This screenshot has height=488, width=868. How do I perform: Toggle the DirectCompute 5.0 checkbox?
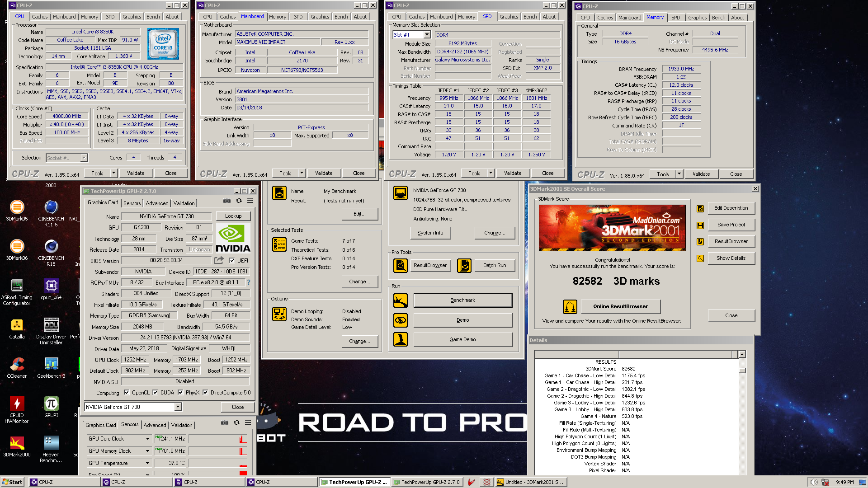205,392
